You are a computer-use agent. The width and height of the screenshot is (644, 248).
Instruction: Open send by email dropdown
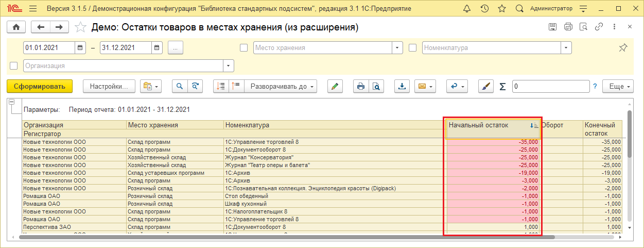pos(425,86)
